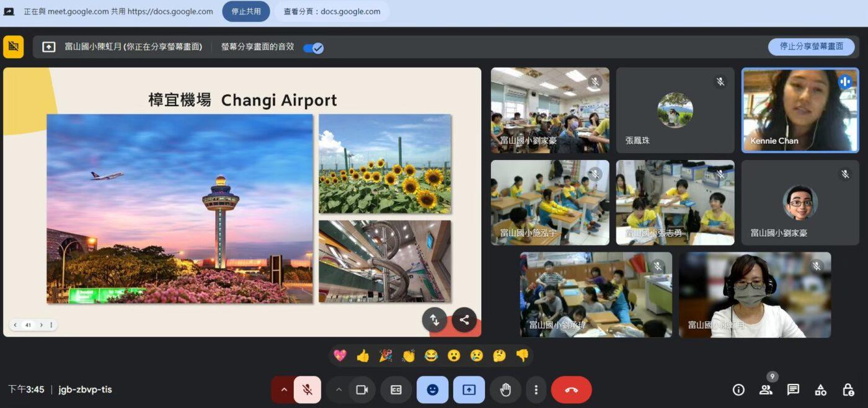
Task: Send the laughing face reaction
Action: click(431, 355)
